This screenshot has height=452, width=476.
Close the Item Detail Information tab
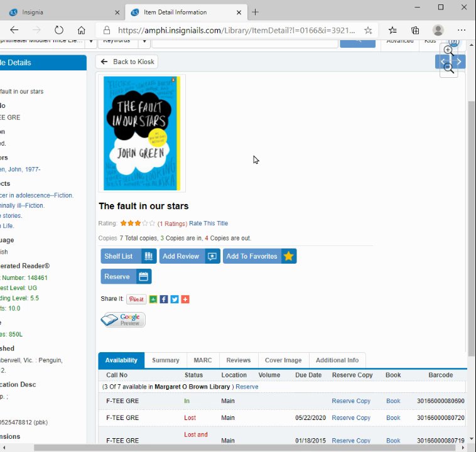click(239, 13)
